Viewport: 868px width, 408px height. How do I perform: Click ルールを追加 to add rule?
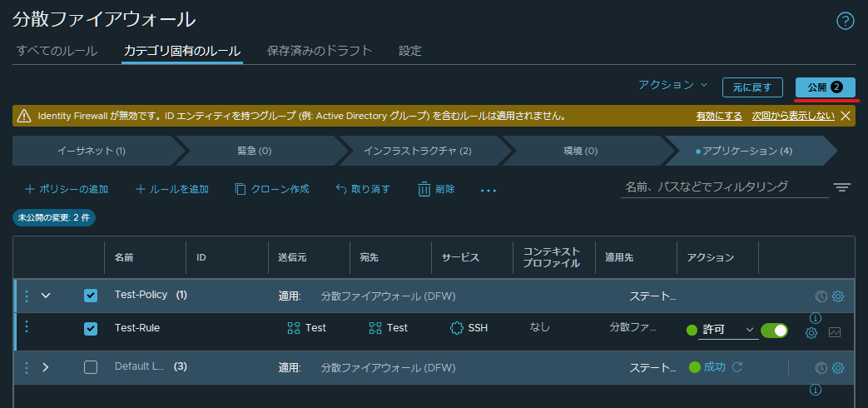172,189
